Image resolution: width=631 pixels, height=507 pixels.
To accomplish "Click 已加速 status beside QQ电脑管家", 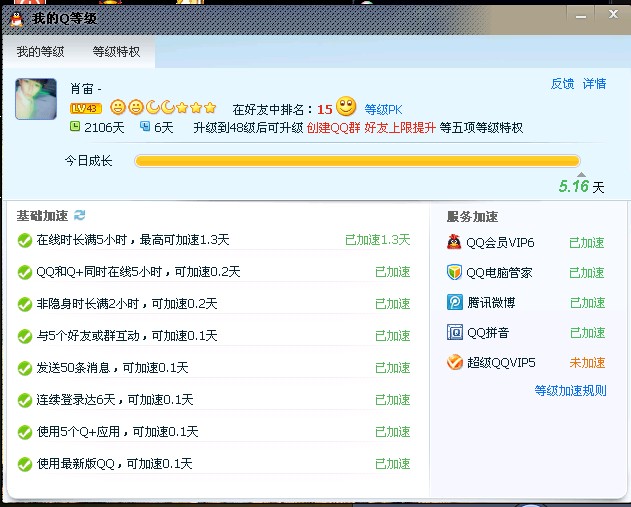I will [587, 273].
